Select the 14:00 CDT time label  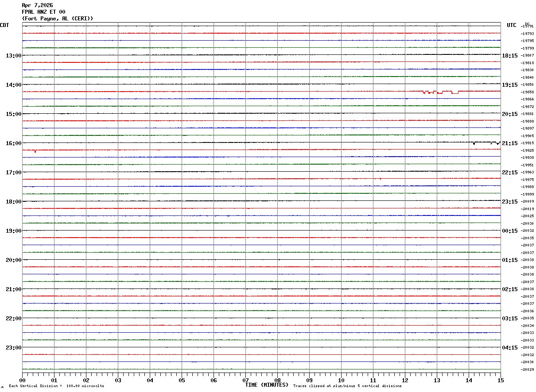click(14, 85)
